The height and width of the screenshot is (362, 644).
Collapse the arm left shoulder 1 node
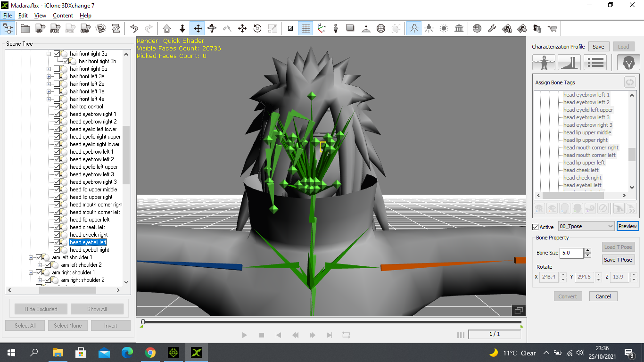(31, 257)
